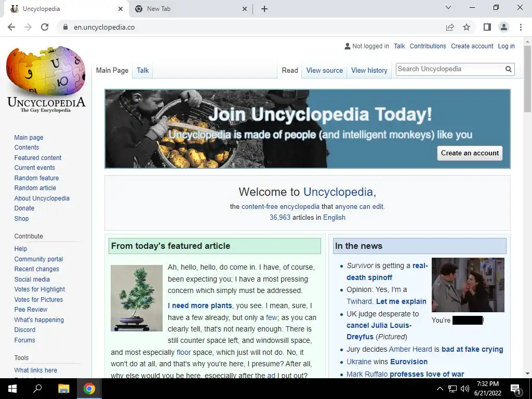Click the padlock site info icon

click(65, 27)
